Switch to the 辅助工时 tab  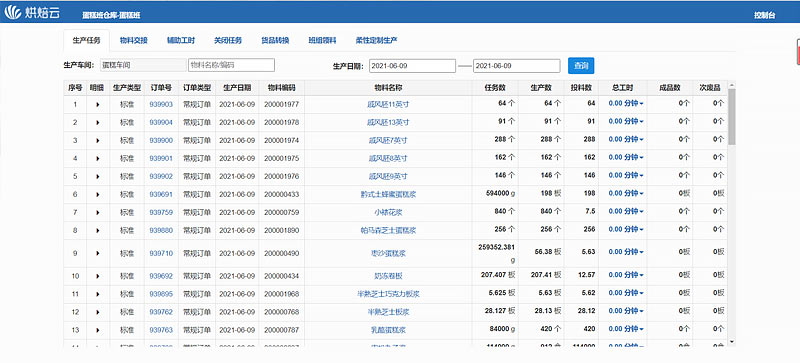pyautogui.click(x=181, y=40)
